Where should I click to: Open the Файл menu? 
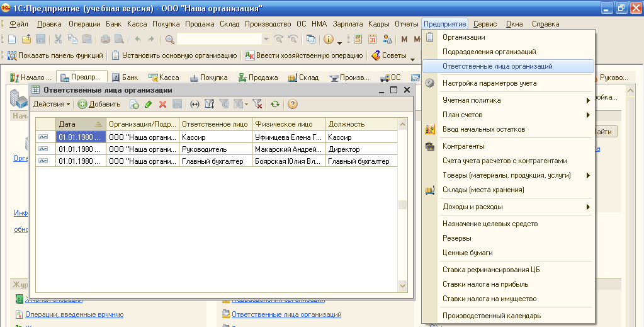19,24
